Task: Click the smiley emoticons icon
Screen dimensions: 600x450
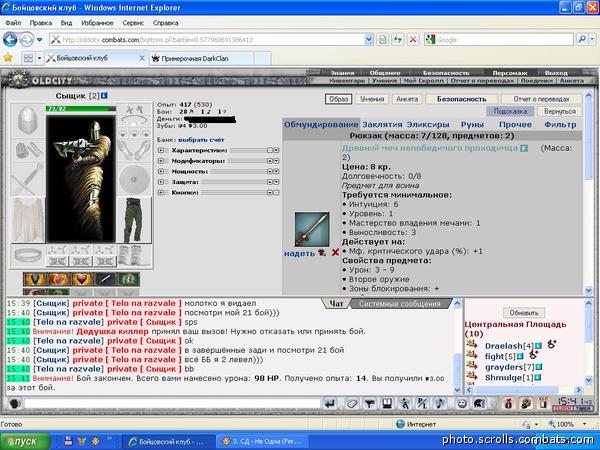Action: 462,403
